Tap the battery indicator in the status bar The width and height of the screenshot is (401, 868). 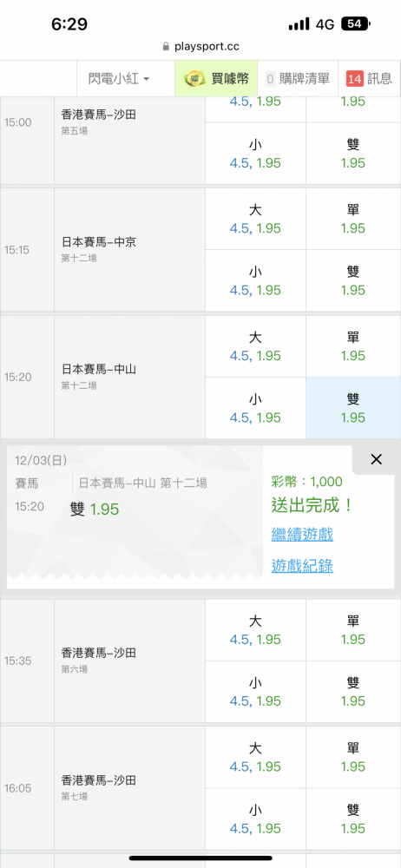tap(356, 23)
